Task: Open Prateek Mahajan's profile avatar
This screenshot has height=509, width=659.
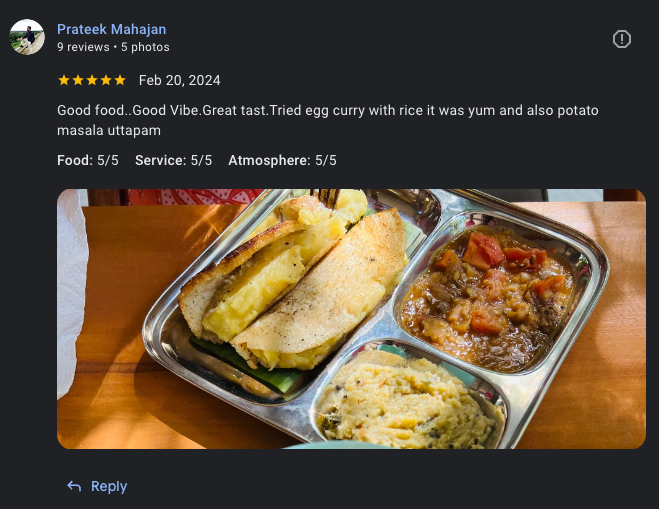Action: point(27,37)
